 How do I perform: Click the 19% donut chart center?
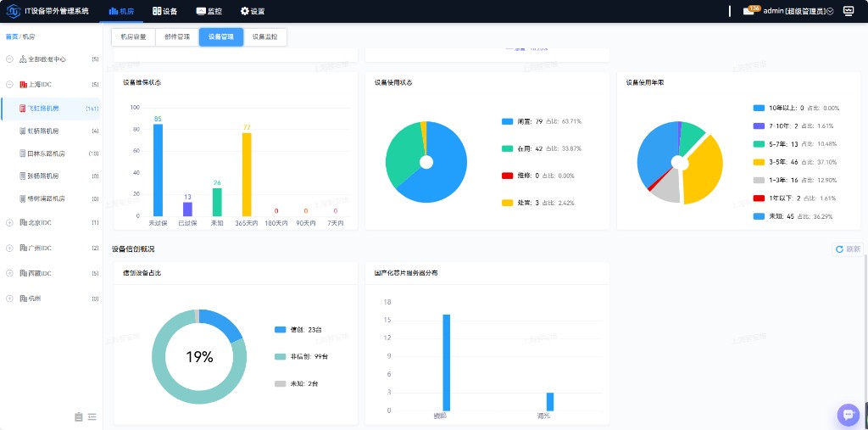tap(199, 357)
